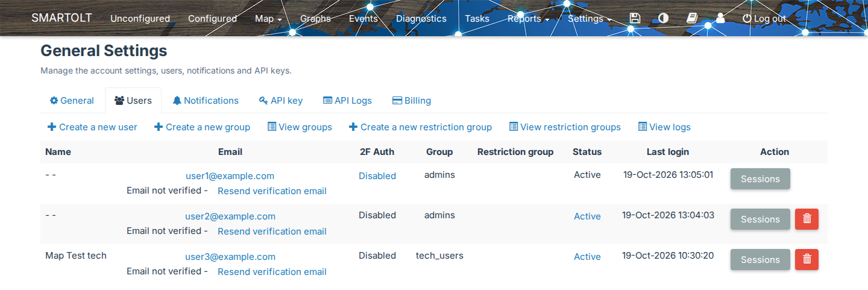Log out of SmartOLT
This screenshot has width=868, height=290.
[x=764, y=19]
